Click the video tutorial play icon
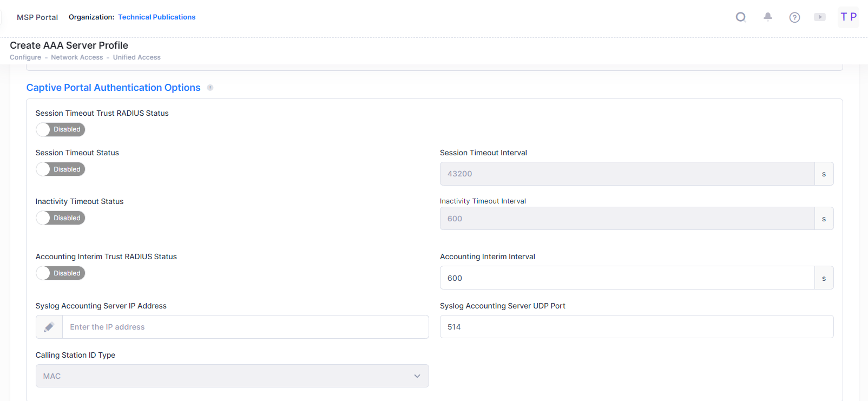 820,17
